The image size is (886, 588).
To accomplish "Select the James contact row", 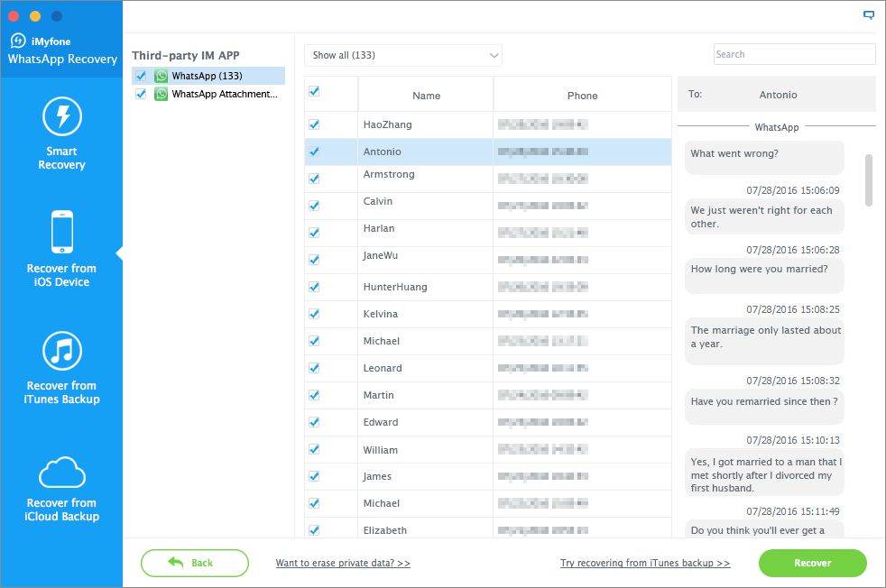I will pos(487,477).
